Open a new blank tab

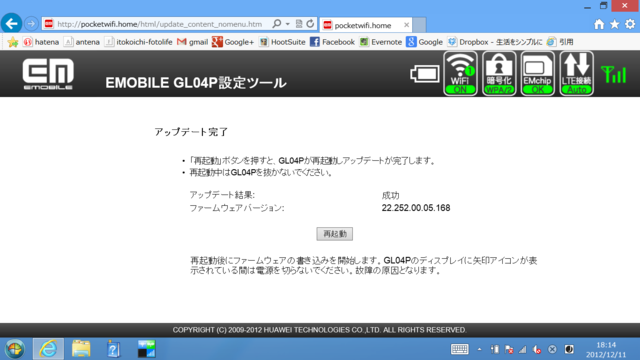coord(419,25)
